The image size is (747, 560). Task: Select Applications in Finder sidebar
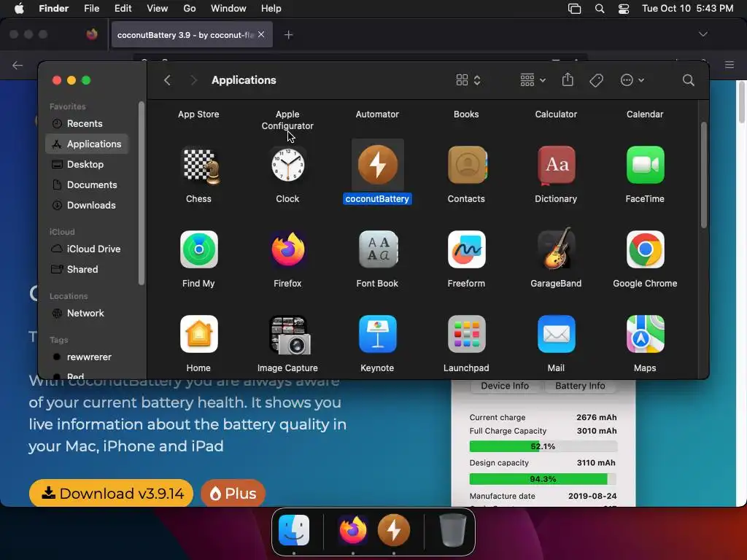coord(86,144)
